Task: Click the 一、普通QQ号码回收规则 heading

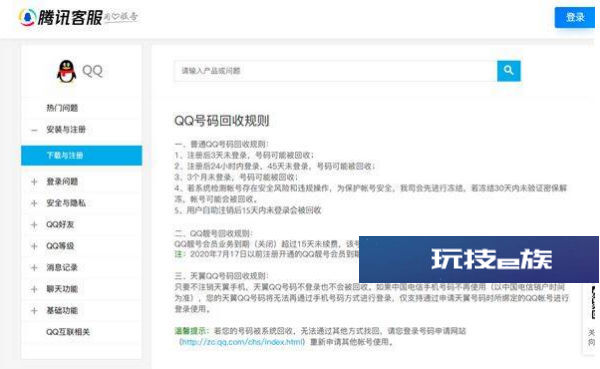Action: click(222, 144)
